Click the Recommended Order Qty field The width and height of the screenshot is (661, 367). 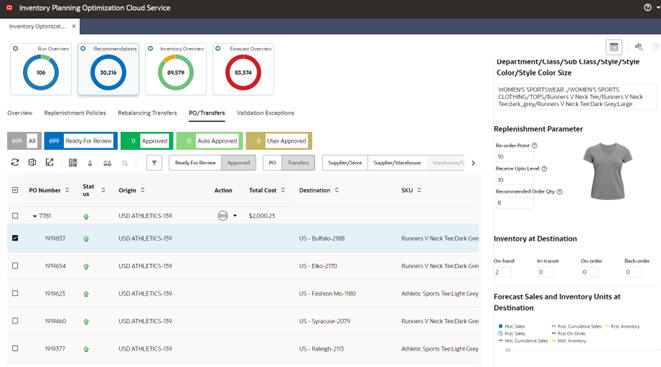514,203
